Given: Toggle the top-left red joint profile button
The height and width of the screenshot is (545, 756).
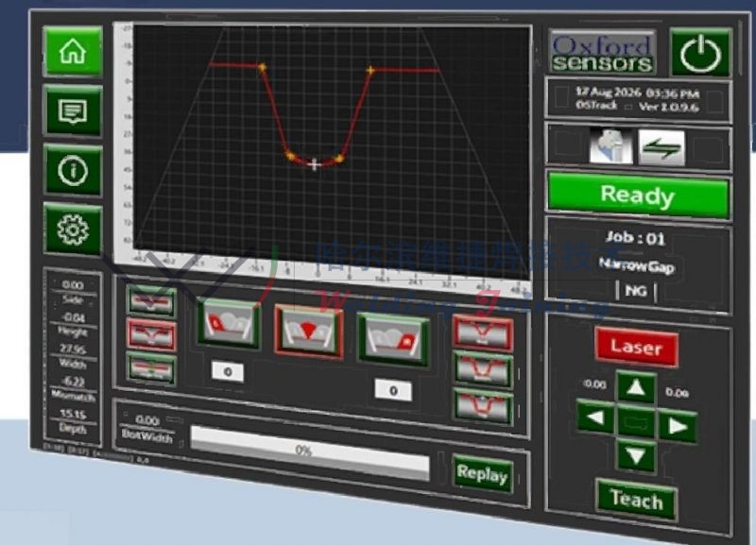Looking at the screenshot, I should (x=151, y=302).
